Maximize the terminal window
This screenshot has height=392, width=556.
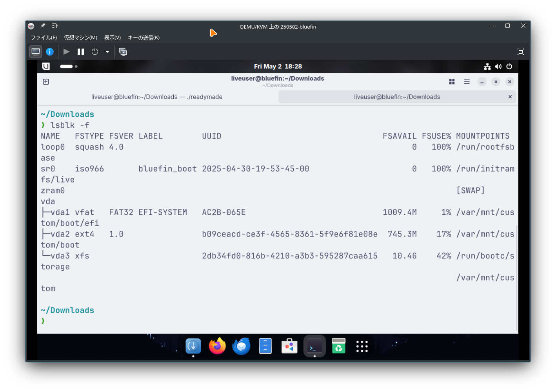click(496, 82)
